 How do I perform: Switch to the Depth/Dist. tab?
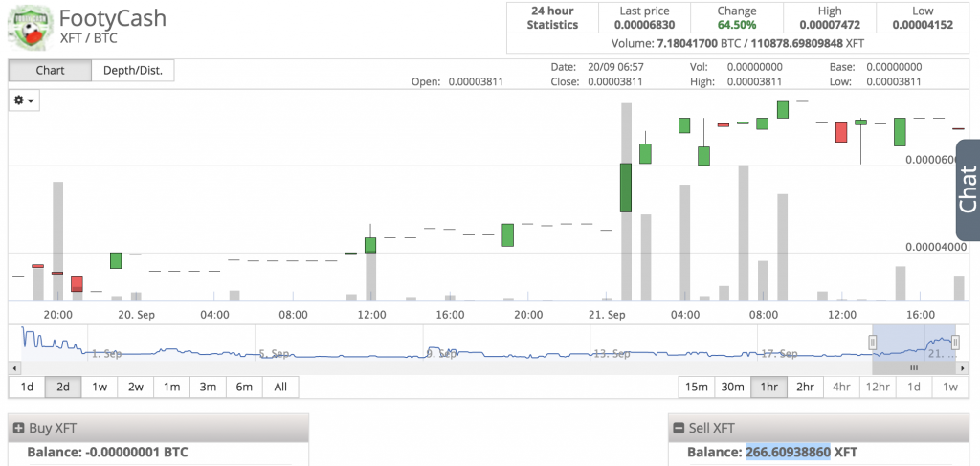tap(133, 71)
